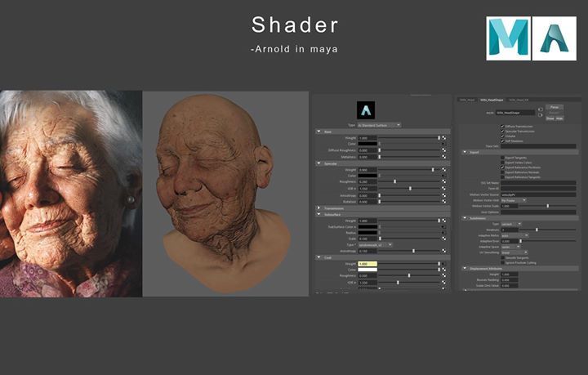Viewport: 588px width, 375px height.
Task: Click map button for Coat IOR
Action: (444, 283)
